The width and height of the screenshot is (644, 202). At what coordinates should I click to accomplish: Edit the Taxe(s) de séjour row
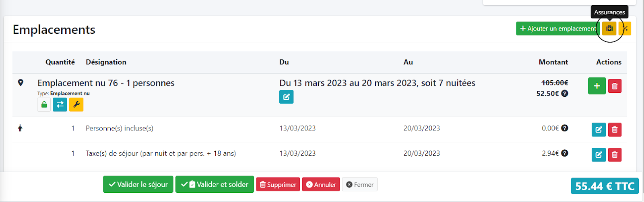point(599,155)
